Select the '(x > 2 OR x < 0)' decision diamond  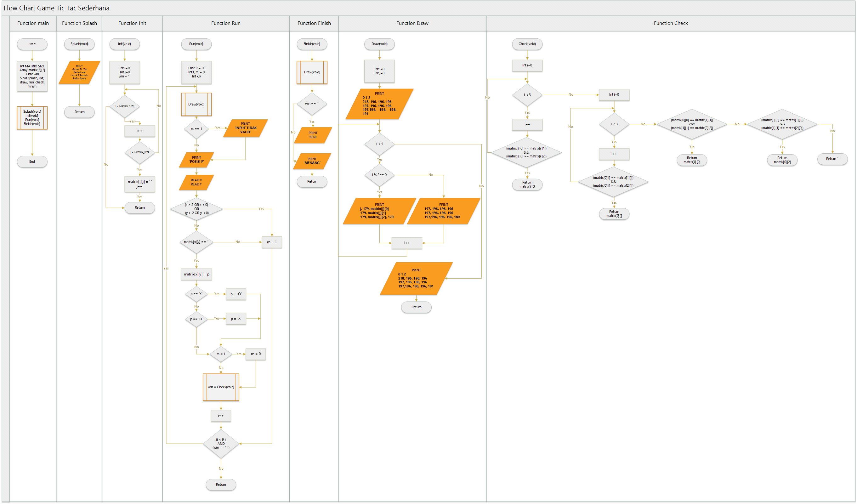(196, 209)
